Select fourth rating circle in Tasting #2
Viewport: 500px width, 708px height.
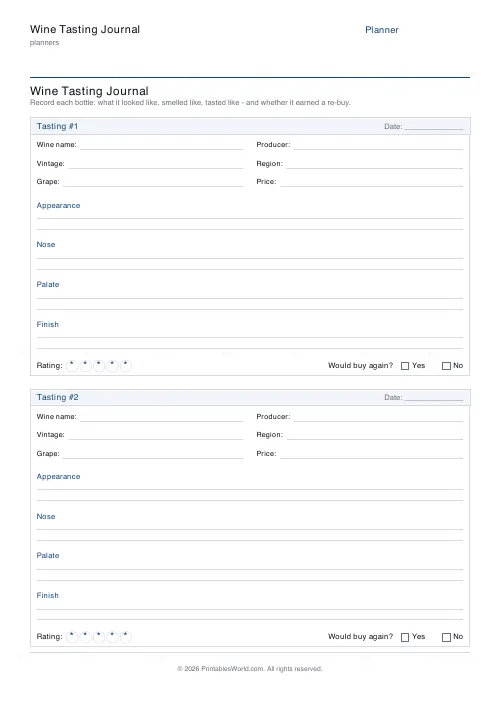112,637
